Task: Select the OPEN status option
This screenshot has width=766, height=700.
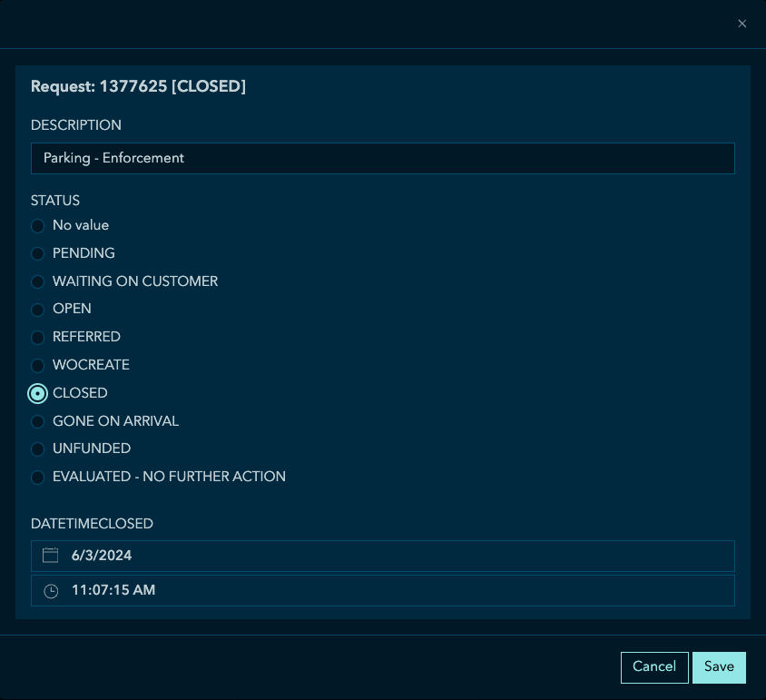Action: 37,310
